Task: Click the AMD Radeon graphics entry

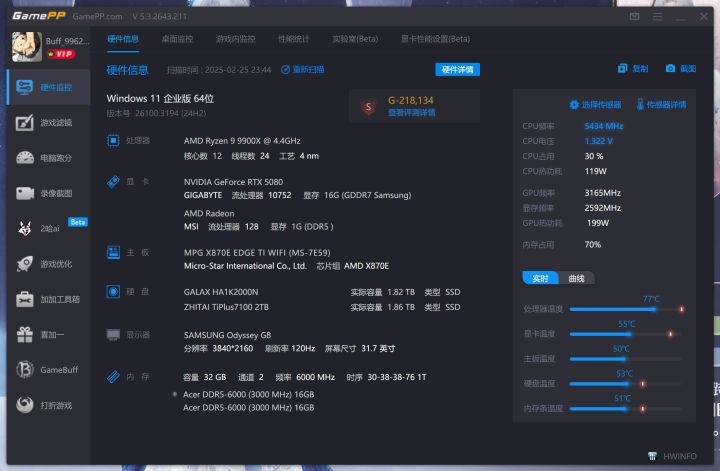Action: (209, 213)
